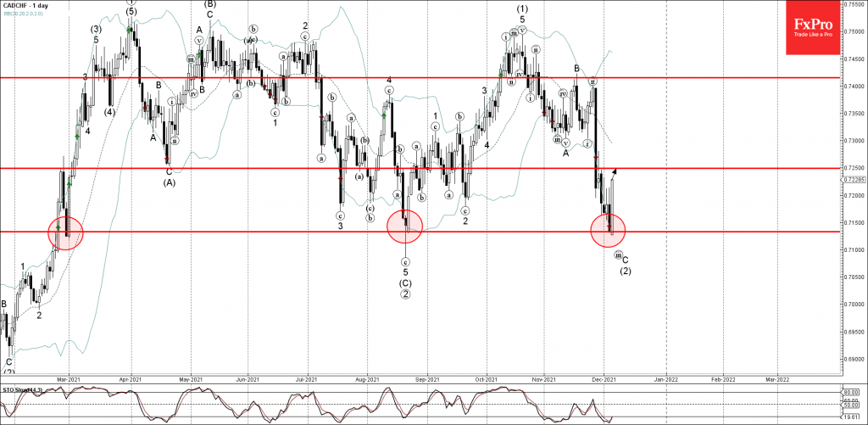Click the current price tag 0.72285
This screenshot has height=425, width=868.
[x=854, y=180]
